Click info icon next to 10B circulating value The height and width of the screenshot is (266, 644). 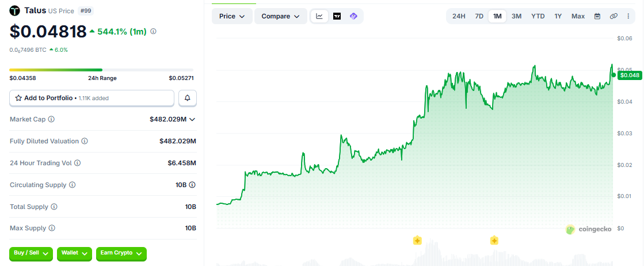click(192, 185)
